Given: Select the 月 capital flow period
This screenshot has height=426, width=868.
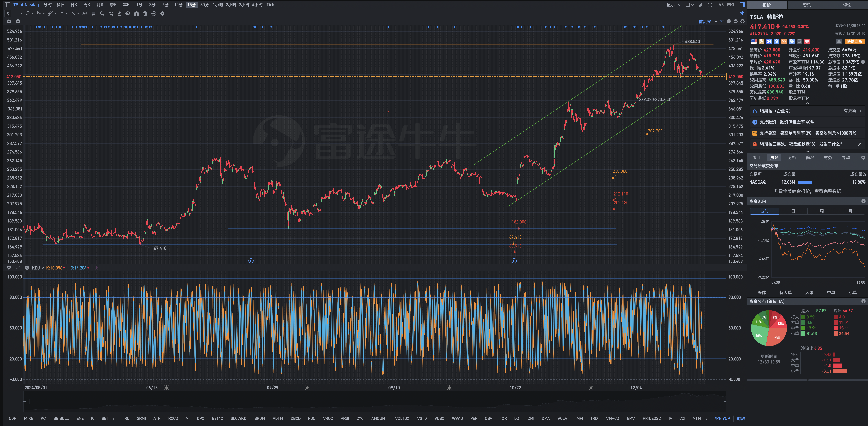Looking at the screenshot, I should [x=850, y=211].
